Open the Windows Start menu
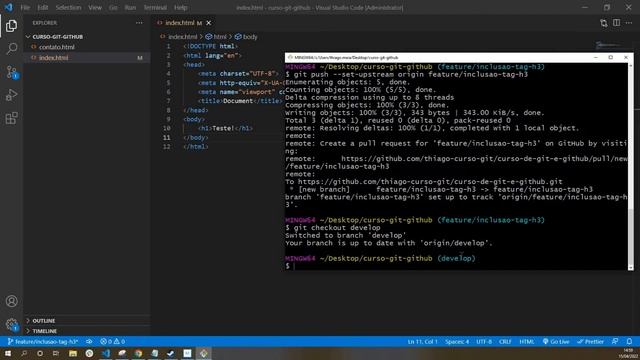Viewport: 640px width, 360px height. (x=7, y=353)
